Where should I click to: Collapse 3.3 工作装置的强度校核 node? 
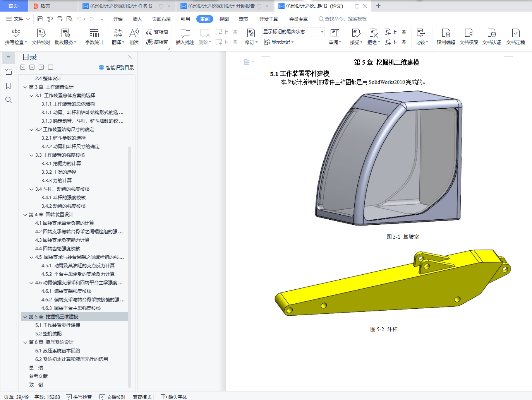click(31, 155)
